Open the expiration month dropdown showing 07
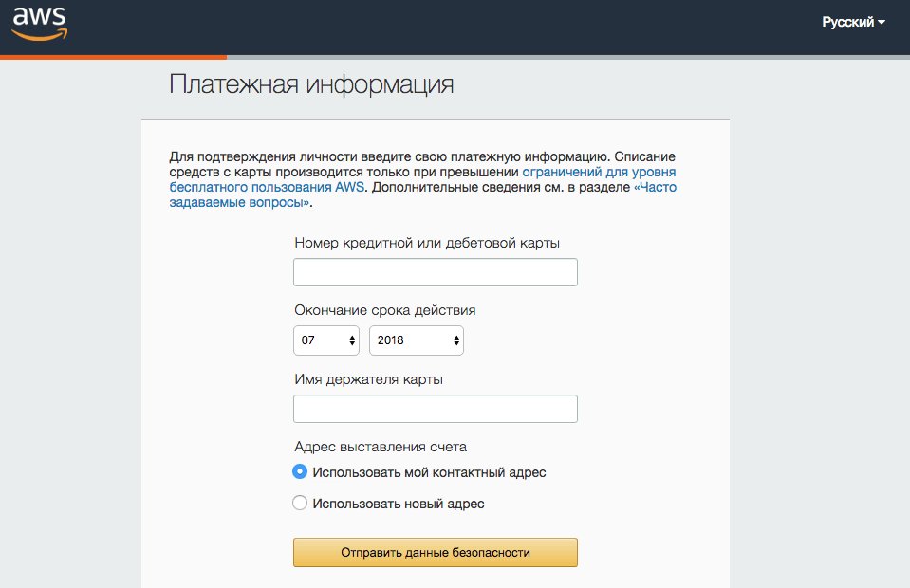The height and width of the screenshot is (588, 910). 326,340
